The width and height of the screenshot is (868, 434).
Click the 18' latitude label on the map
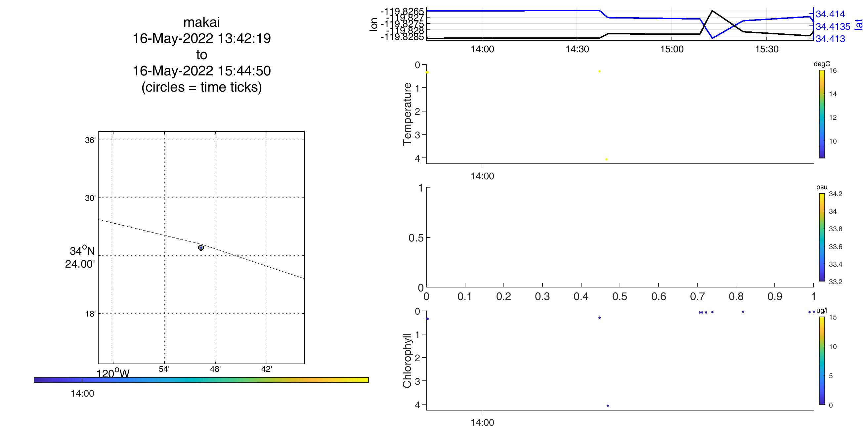click(x=90, y=314)
